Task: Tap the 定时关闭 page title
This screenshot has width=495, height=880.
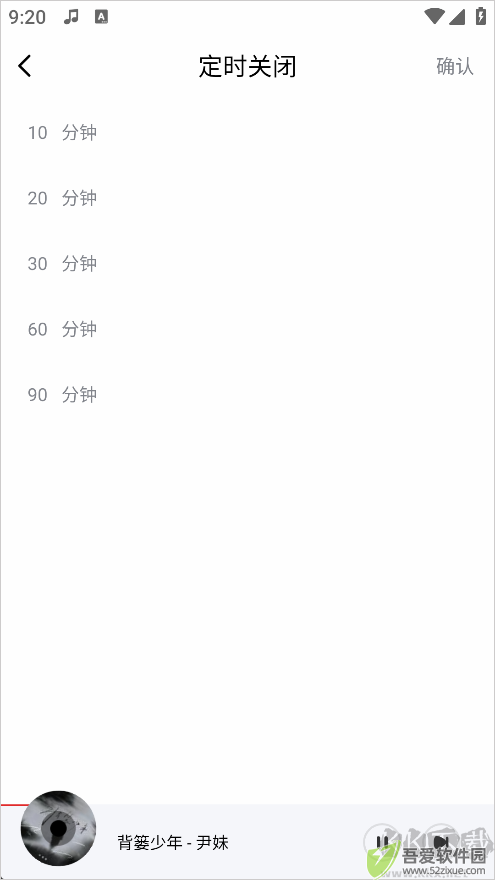Action: 248,66
